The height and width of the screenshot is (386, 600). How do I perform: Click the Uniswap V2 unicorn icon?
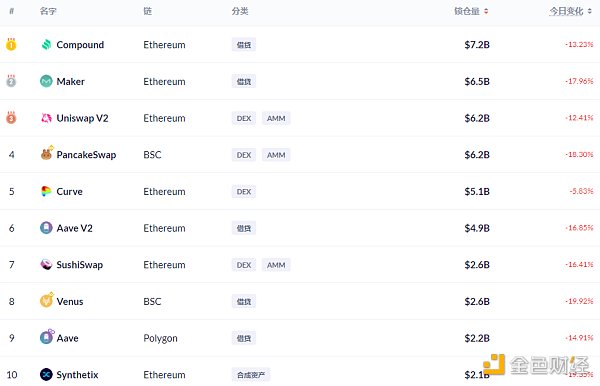pyautogui.click(x=46, y=118)
